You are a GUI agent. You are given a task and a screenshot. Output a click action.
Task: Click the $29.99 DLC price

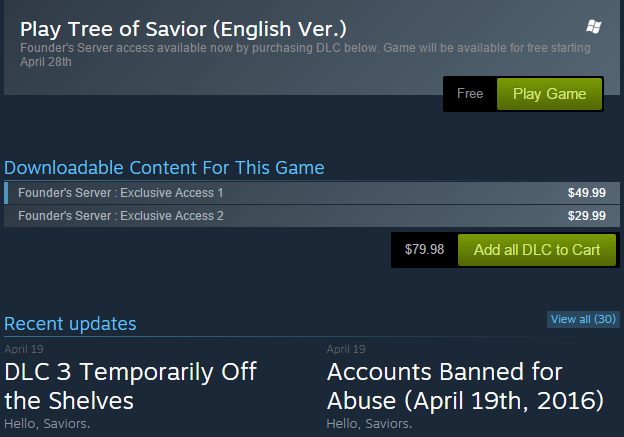(586, 216)
